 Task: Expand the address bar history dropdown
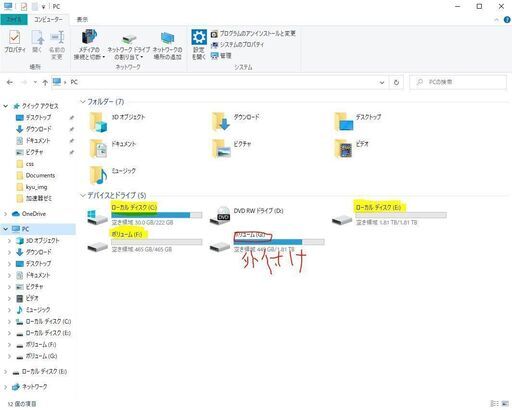click(x=382, y=82)
